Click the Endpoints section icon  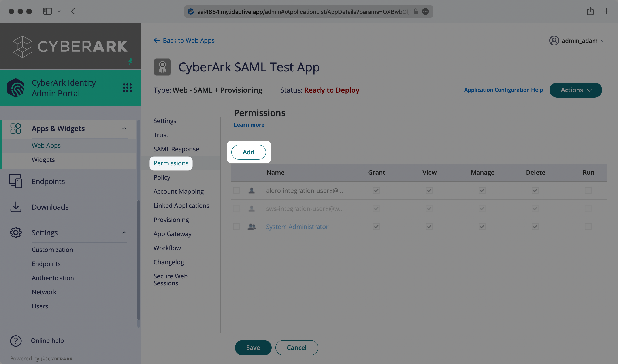(x=15, y=181)
